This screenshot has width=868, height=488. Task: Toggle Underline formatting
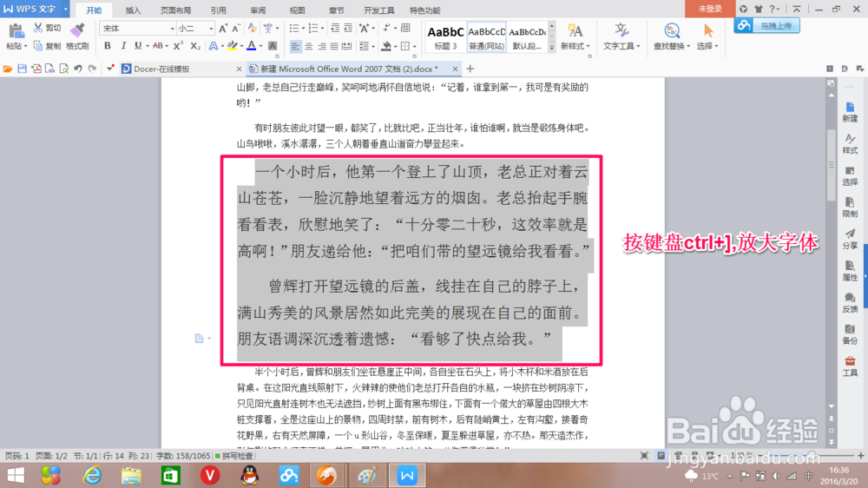(138, 46)
